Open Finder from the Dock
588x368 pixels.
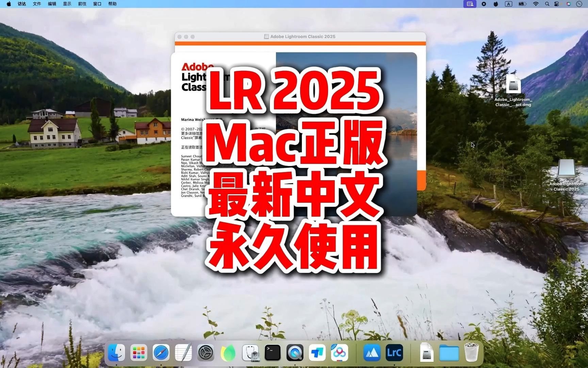coord(116,353)
